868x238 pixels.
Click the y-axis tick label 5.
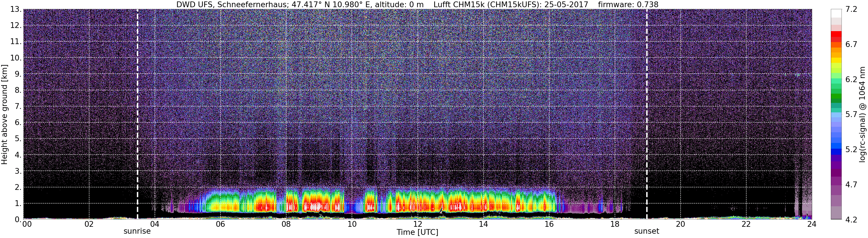(18, 139)
